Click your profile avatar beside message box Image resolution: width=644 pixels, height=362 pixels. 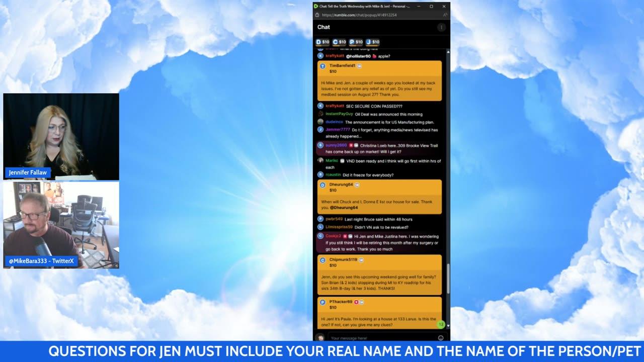(320, 338)
